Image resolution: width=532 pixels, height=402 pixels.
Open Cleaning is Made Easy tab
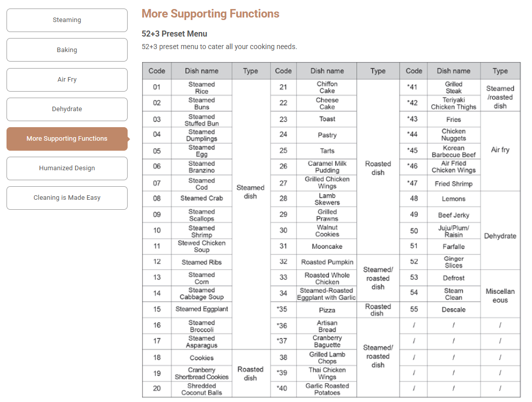(x=67, y=198)
